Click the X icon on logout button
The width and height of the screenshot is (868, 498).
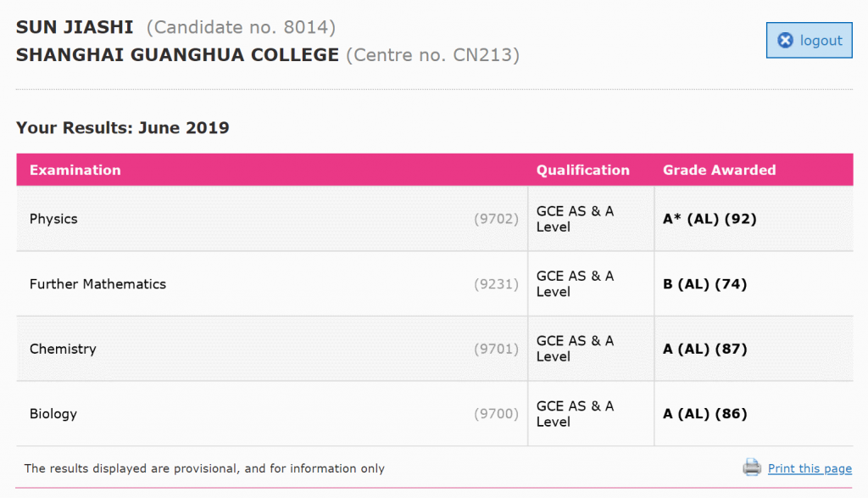pyautogui.click(x=785, y=41)
